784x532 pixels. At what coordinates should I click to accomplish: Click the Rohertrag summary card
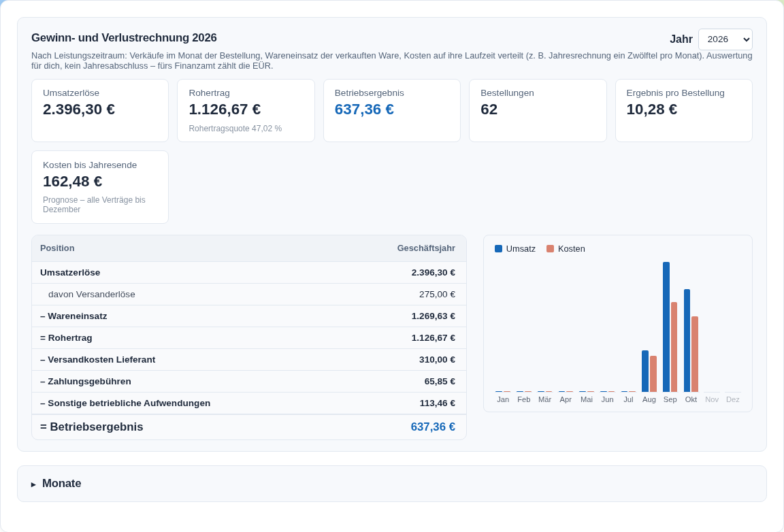246,110
